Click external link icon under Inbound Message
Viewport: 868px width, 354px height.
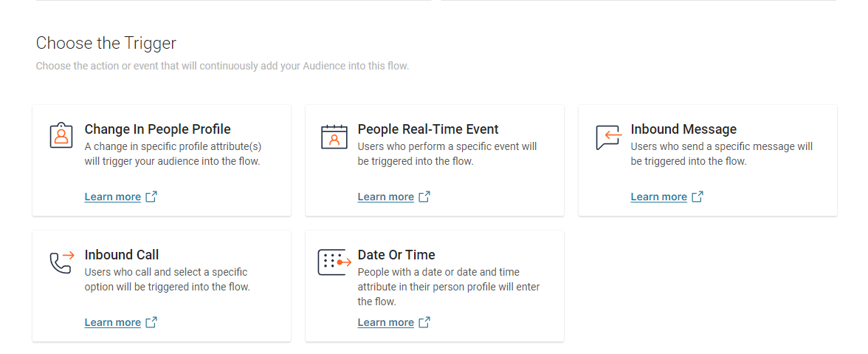click(697, 197)
